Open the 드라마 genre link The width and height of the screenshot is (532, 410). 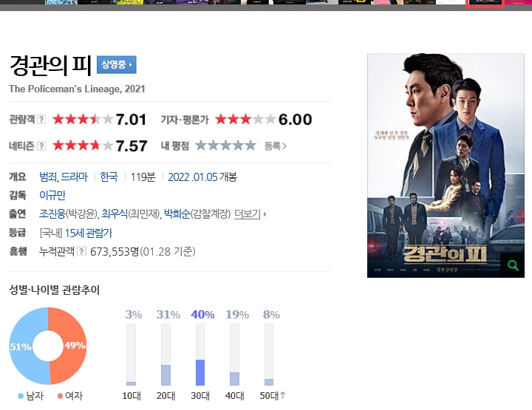[x=74, y=177]
